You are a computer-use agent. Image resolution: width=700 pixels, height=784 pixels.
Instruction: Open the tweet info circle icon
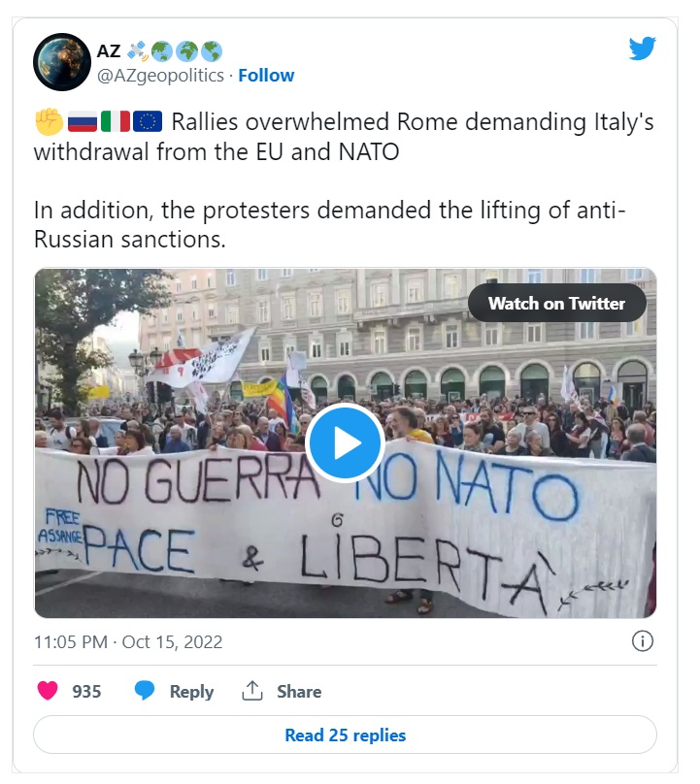coord(643,641)
